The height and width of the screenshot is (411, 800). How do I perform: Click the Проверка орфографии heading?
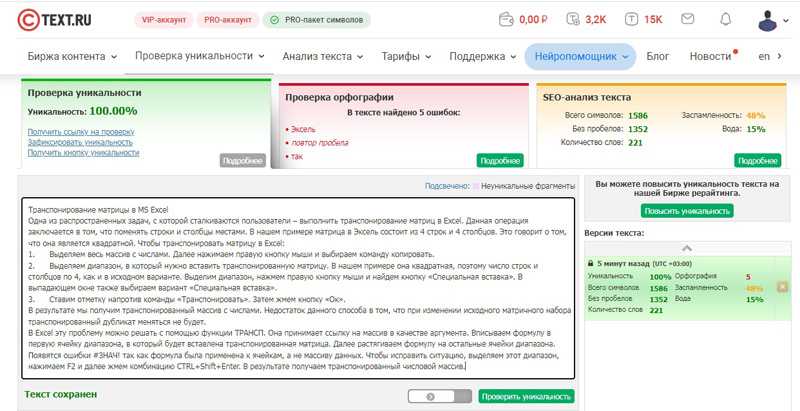339,97
